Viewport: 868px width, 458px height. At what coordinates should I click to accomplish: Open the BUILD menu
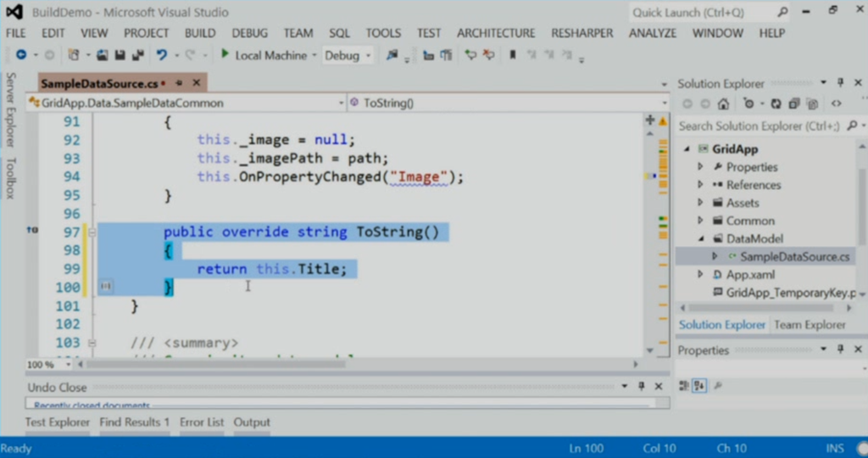[200, 33]
